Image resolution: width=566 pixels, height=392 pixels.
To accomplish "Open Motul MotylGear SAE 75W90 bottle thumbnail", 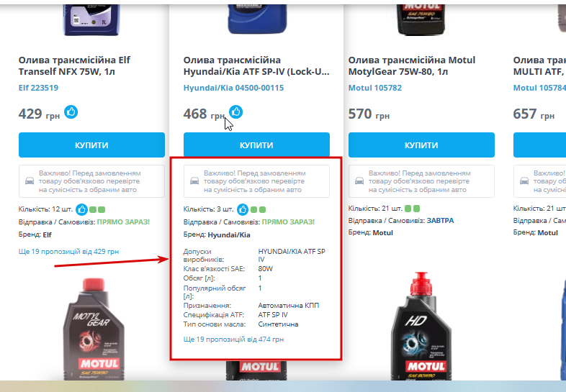I will point(94,329).
